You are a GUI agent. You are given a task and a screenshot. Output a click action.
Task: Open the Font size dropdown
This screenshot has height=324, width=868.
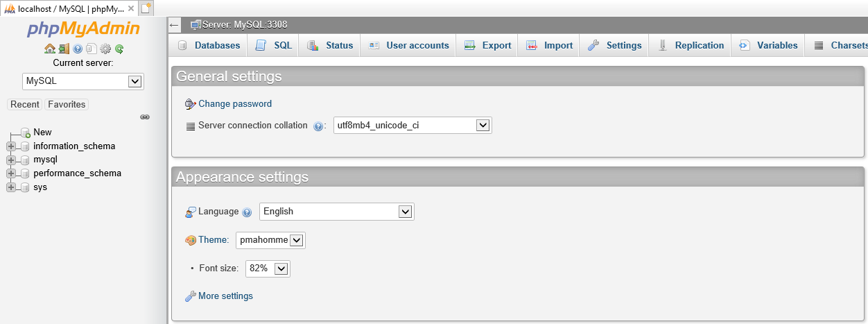(268, 268)
